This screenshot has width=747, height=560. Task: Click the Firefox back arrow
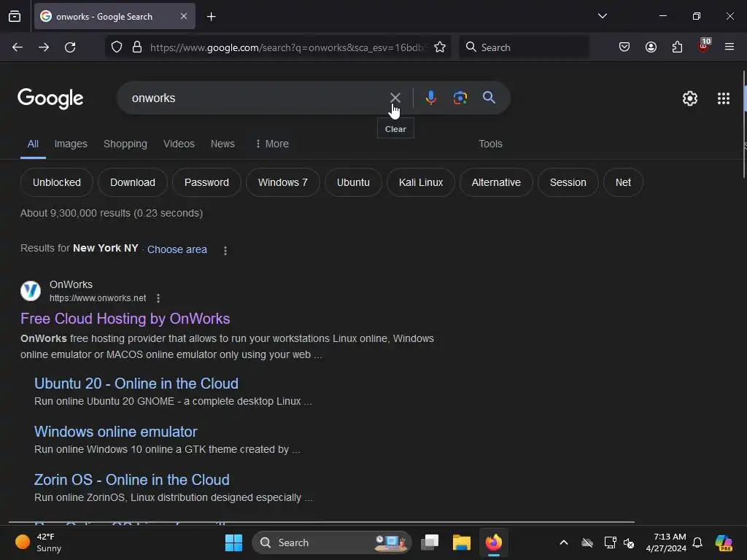18,47
